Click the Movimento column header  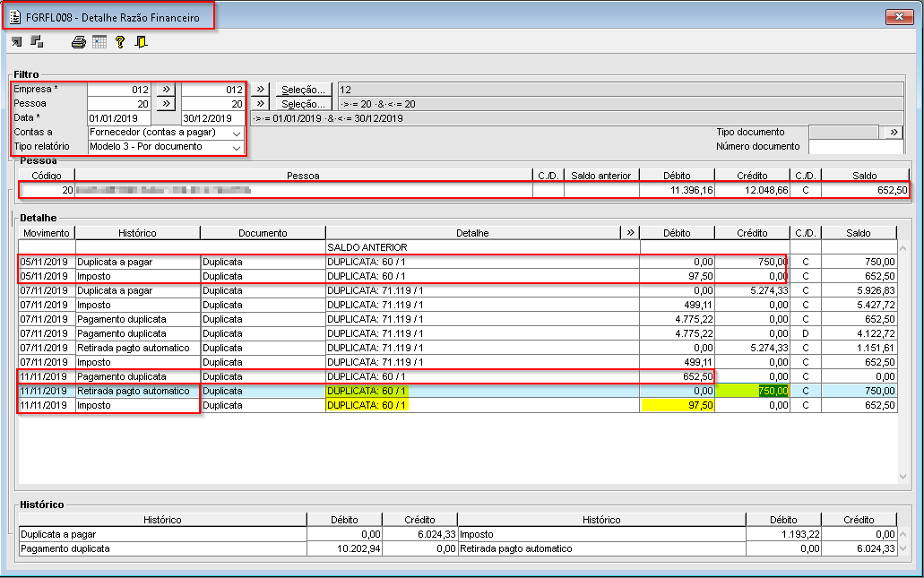click(47, 233)
